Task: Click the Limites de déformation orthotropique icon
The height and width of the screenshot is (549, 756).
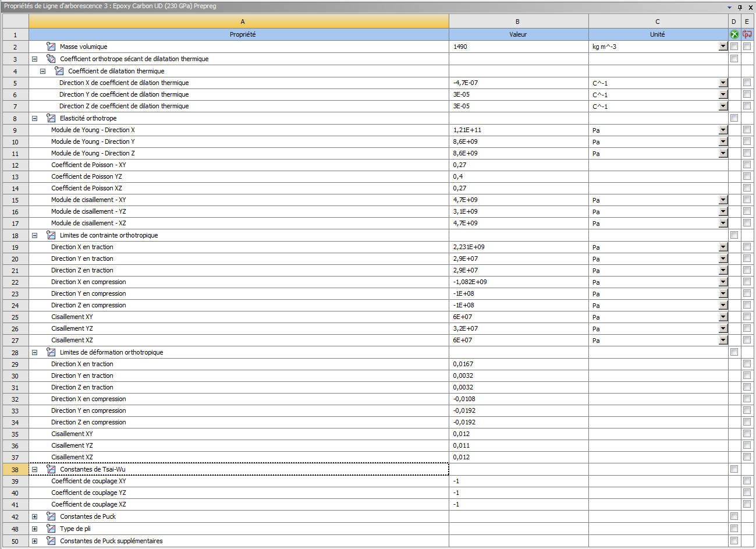Action: pyautogui.click(x=51, y=352)
